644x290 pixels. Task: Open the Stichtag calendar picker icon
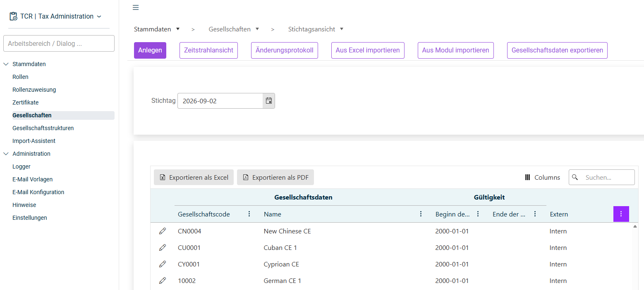pyautogui.click(x=269, y=101)
